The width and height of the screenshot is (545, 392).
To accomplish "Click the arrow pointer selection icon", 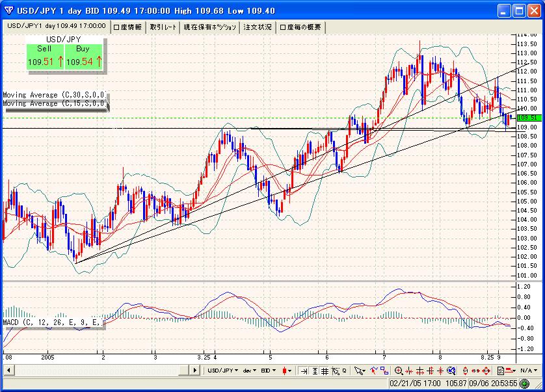I will (359, 371).
